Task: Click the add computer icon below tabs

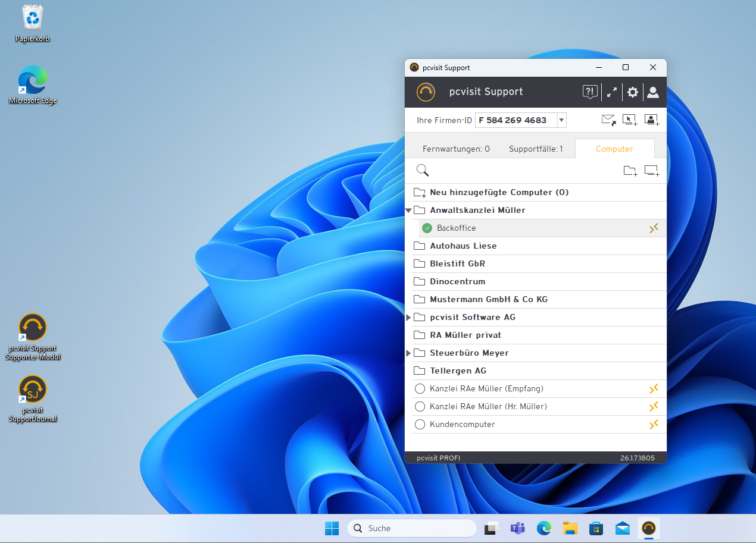Action: (652, 171)
